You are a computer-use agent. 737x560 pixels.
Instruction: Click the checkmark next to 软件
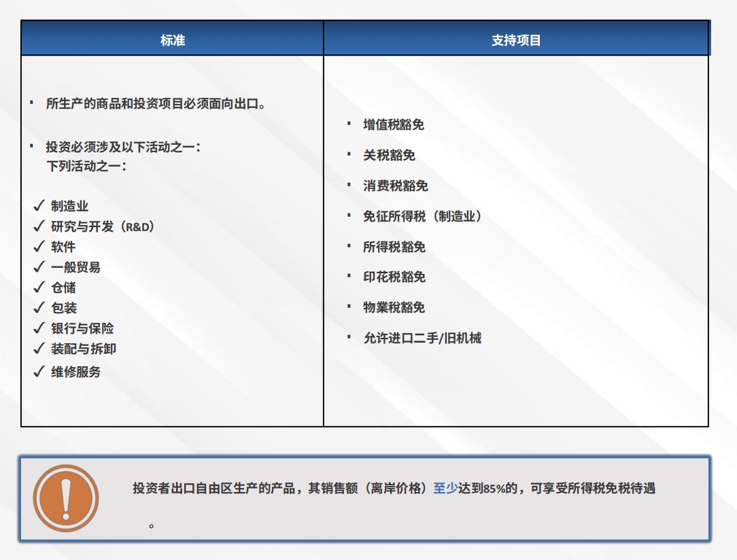point(39,247)
